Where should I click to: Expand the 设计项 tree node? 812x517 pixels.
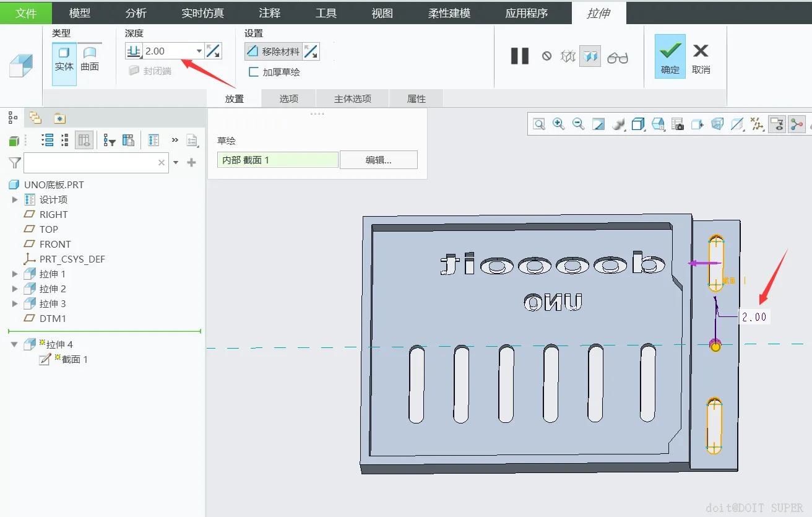15,199
